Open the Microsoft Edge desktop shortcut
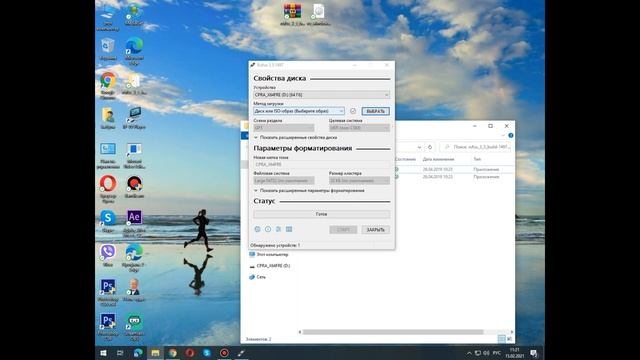Viewport: 640px width, 360px height. 134,51
